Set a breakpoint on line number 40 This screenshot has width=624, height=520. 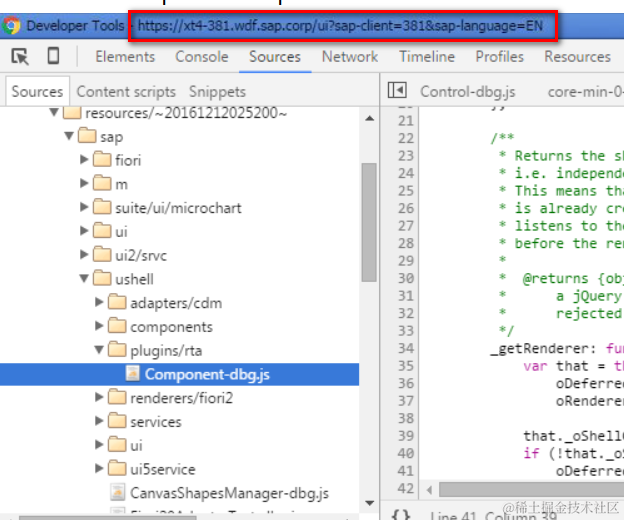pyautogui.click(x=406, y=453)
